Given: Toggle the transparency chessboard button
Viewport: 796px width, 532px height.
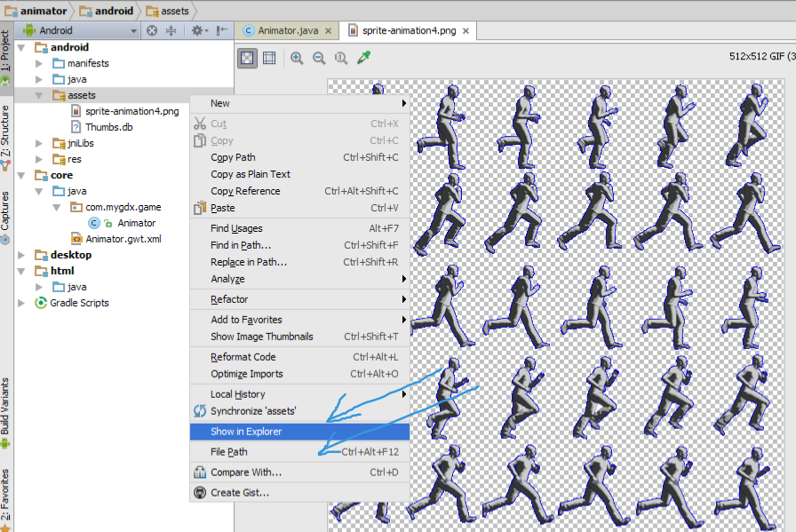Looking at the screenshot, I should pos(248,58).
